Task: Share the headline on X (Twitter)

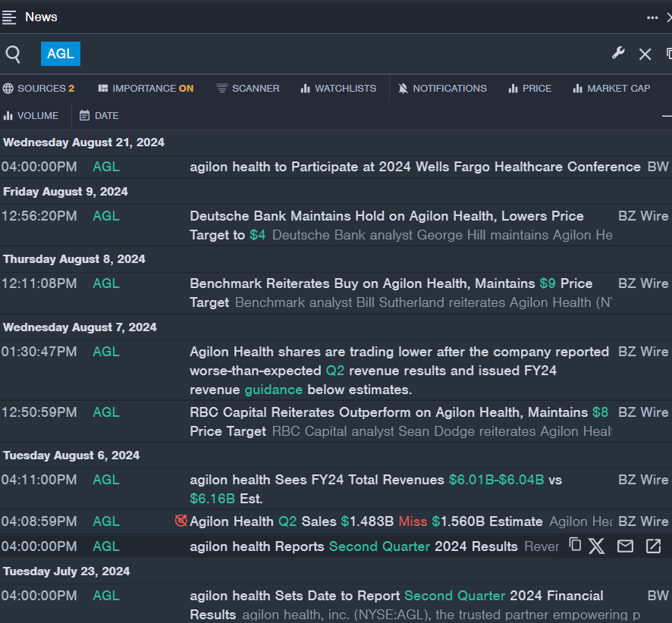Action: click(x=597, y=546)
